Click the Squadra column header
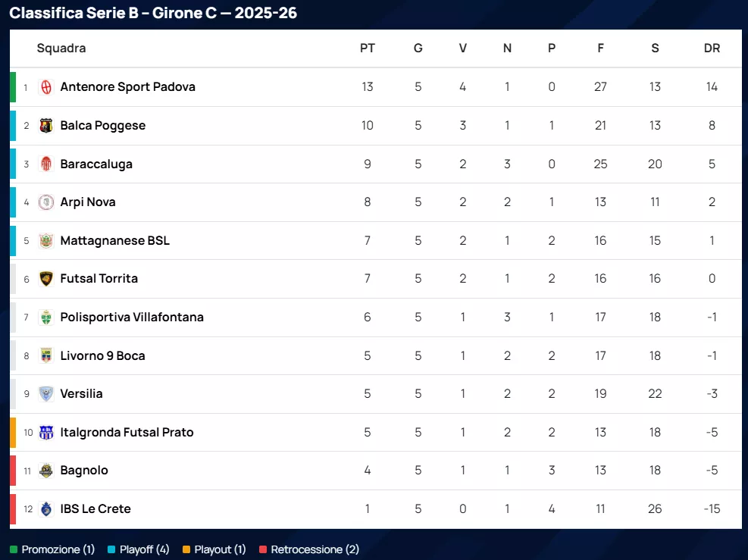 61,48
